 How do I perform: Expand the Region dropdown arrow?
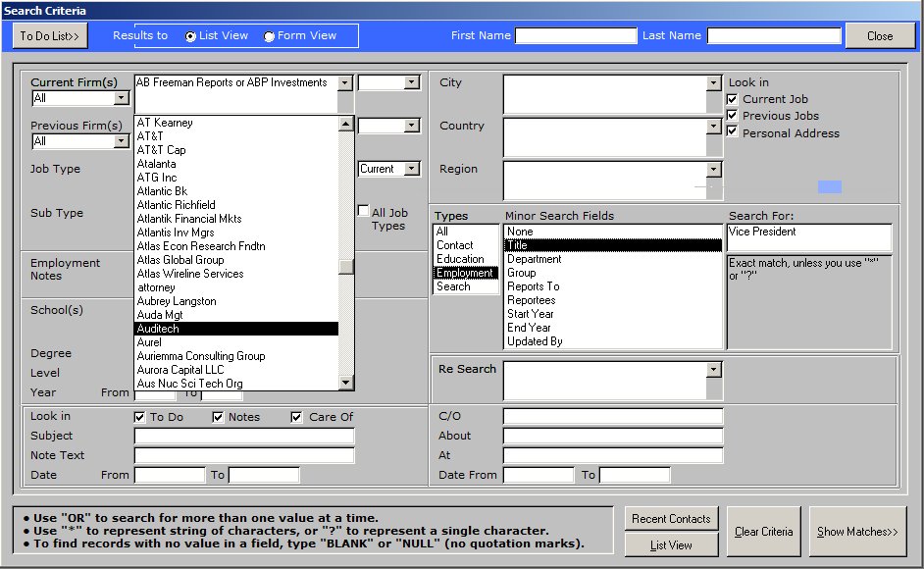[714, 170]
